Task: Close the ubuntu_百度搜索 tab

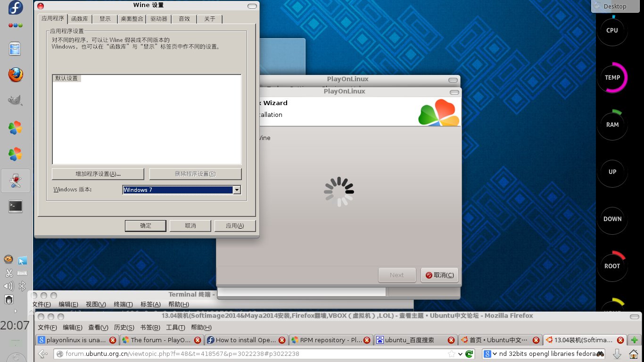Action: pyautogui.click(x=451, y=340)
